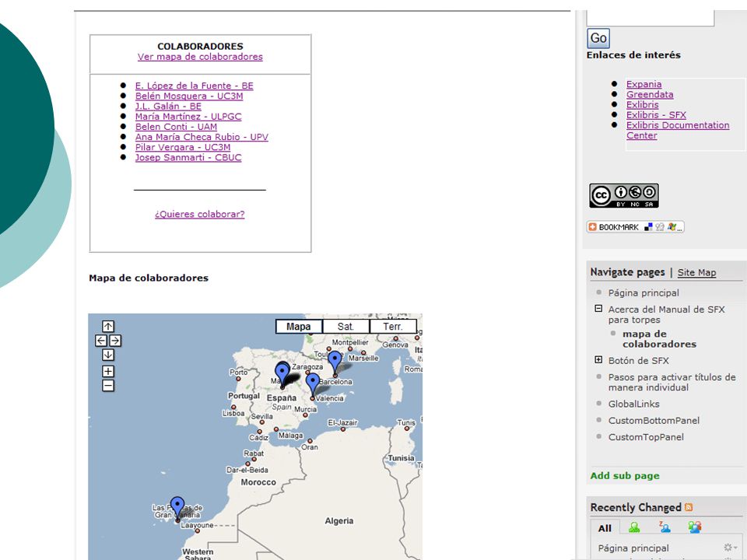Switch map to Terr. terrain view
This screenshot has height=560, width=747.
[x=393, y=327]
